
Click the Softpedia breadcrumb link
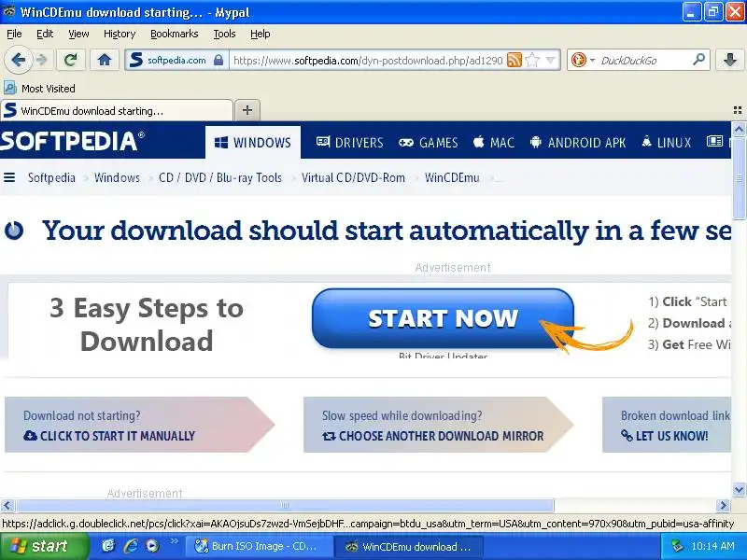(51, 177)
